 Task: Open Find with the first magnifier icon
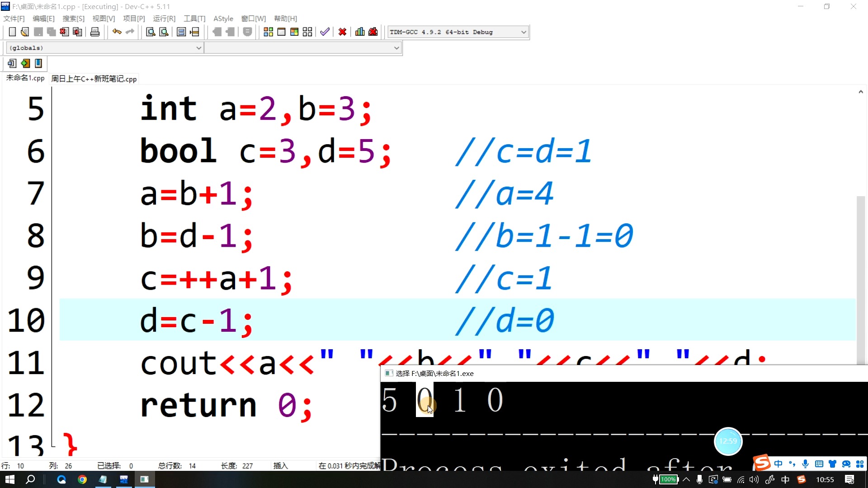(x=151, y=32)
